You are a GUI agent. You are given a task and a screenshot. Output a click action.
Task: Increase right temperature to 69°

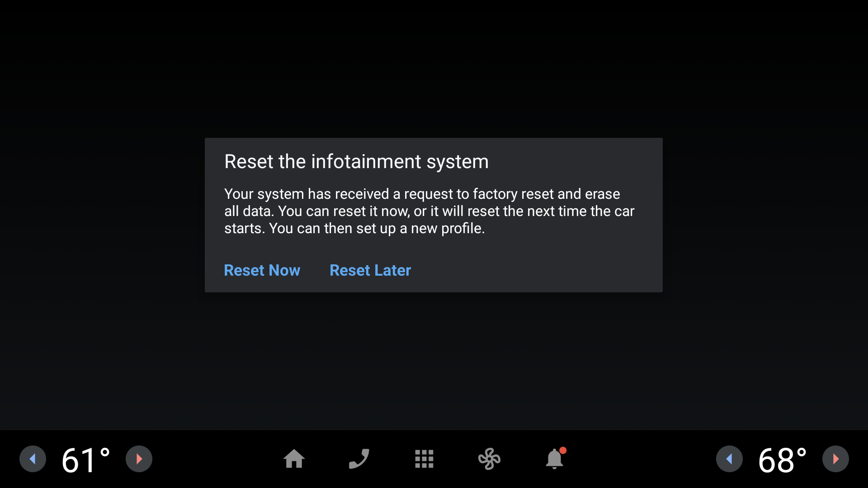(x=835, y=459)
